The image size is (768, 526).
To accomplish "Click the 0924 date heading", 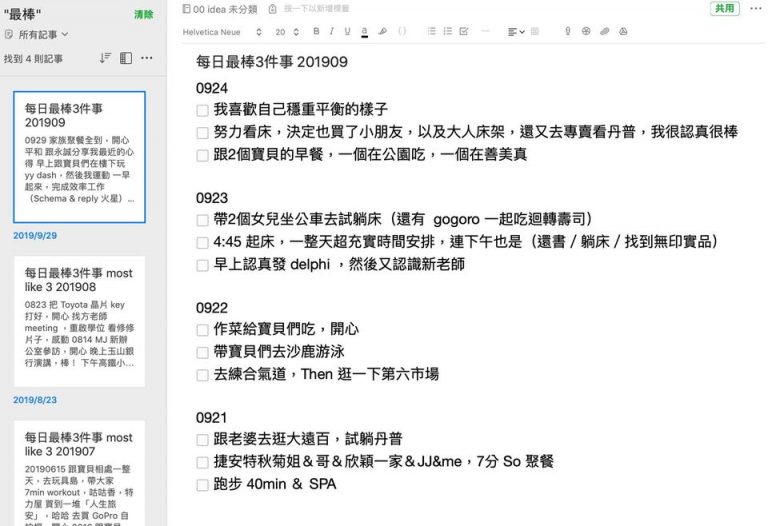I will pyautogui.click(x=212, y=88).
